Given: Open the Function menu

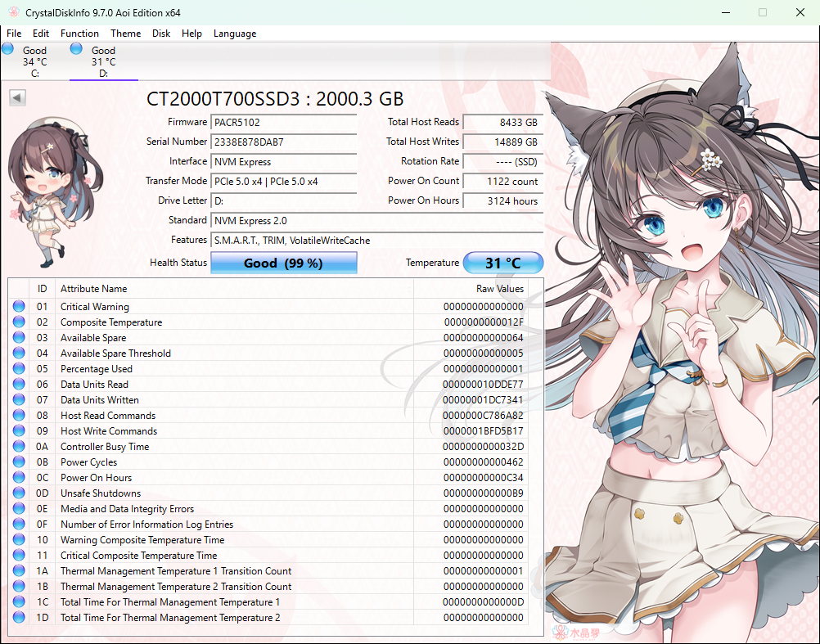Looking at the screenshot, I should click(x=79, y=34).
